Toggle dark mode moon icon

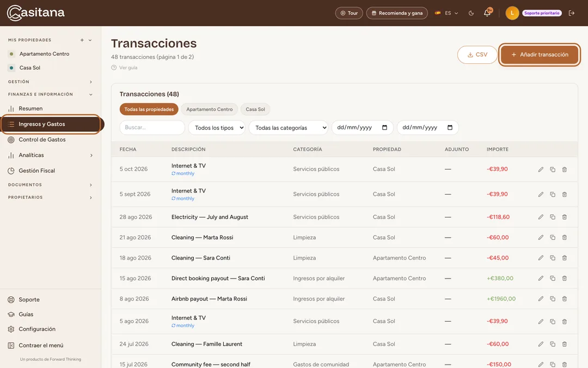coord(471,13)
